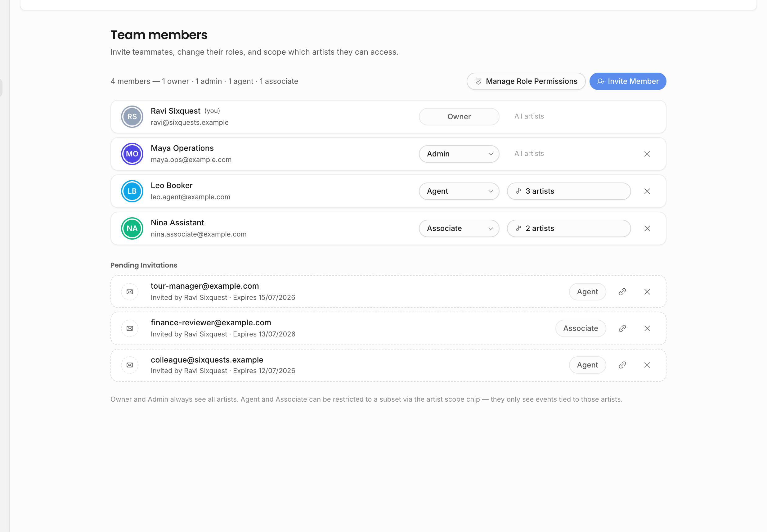The height and width of the screenshot is (532, 767).
Task: Copy invite link for colleague@sixquests.example
Action: coord(622,365)
